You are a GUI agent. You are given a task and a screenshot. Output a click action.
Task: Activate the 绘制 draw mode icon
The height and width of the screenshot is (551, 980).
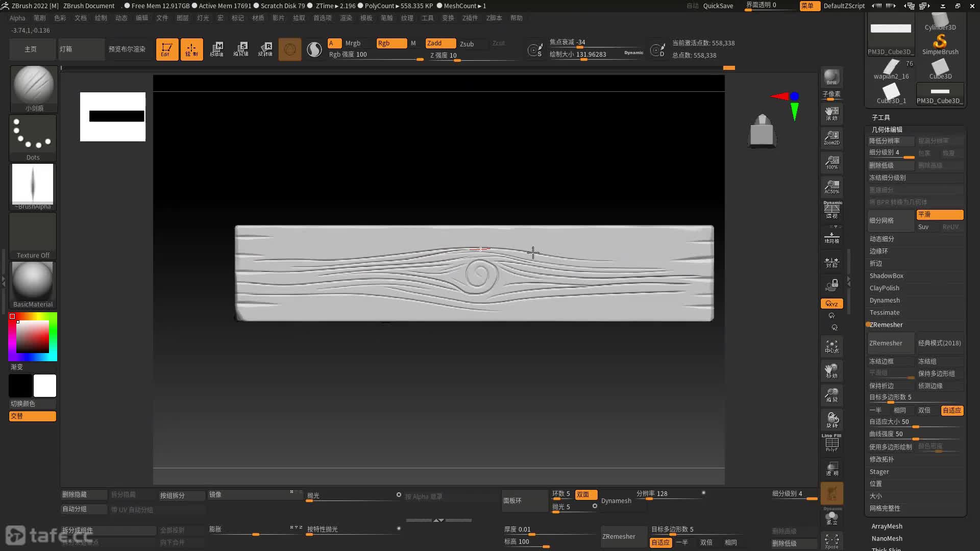click(x=191, y=49)
